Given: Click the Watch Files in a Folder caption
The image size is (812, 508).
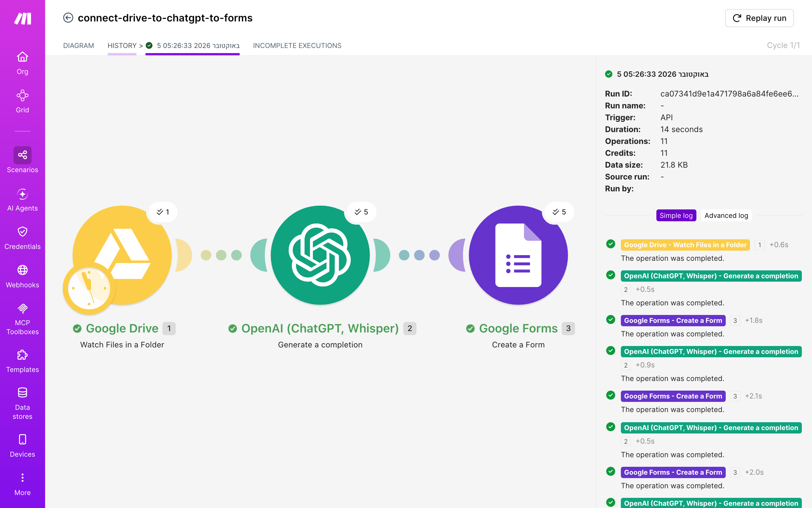Looking at the screenshot, I should [122, 345].
